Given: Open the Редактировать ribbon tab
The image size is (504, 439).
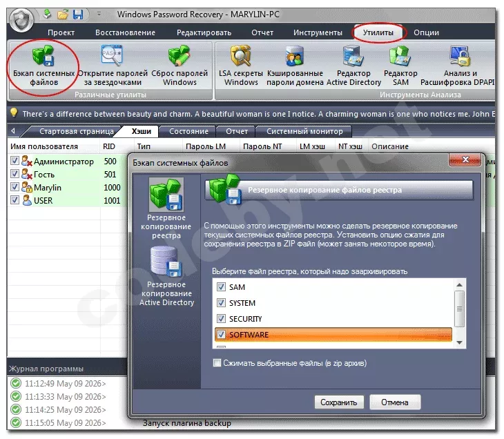Looking at the screenshot, I should tap(204, 32).
